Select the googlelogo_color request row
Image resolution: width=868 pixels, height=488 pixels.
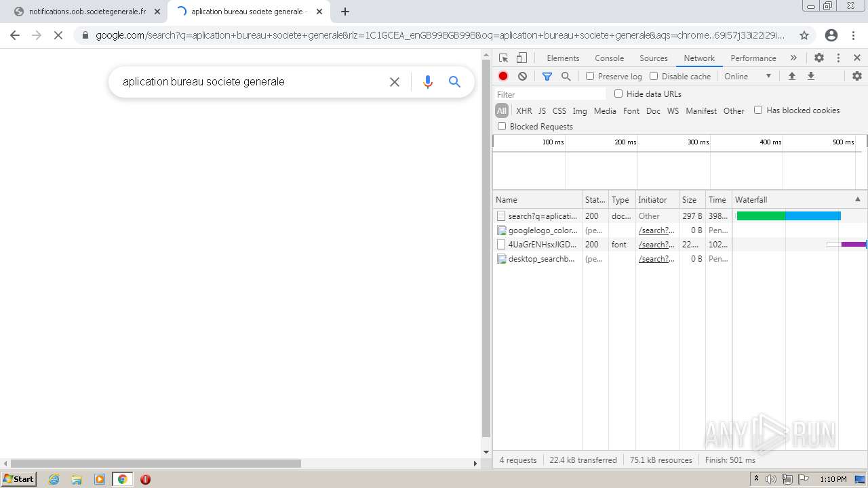pyautogui.click(x=679, y=230)
